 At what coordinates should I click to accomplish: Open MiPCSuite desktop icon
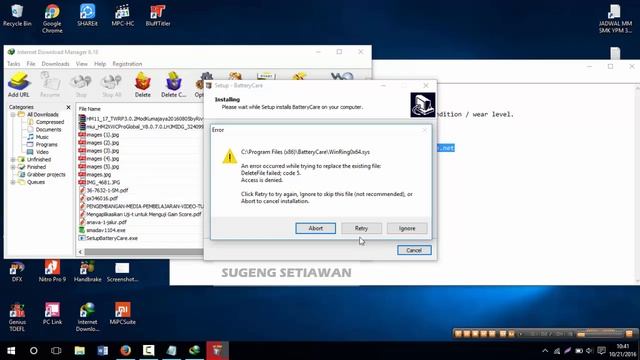[x=122, y=314]
